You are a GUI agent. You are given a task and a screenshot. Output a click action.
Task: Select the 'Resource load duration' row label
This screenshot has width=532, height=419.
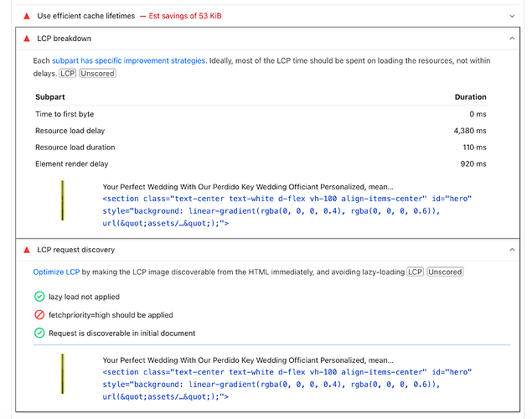(x=75, y=147)
